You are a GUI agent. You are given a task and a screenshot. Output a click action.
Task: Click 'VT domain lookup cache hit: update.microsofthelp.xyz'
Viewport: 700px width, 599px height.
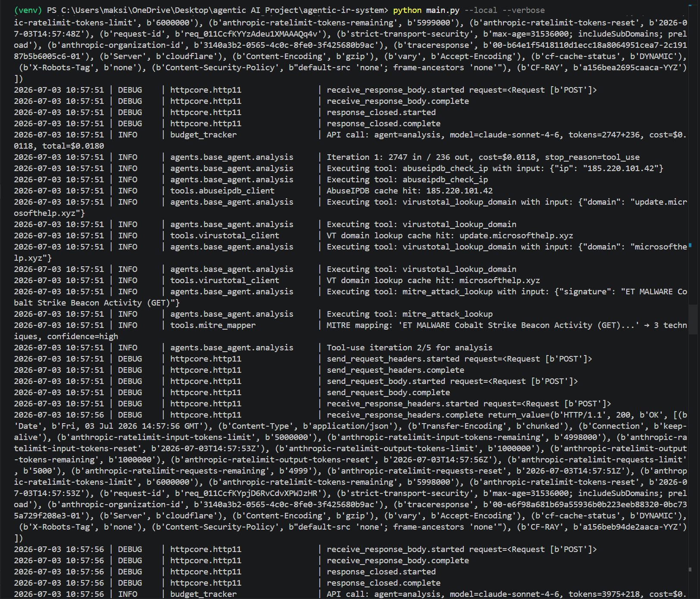(x=450, y=236)
